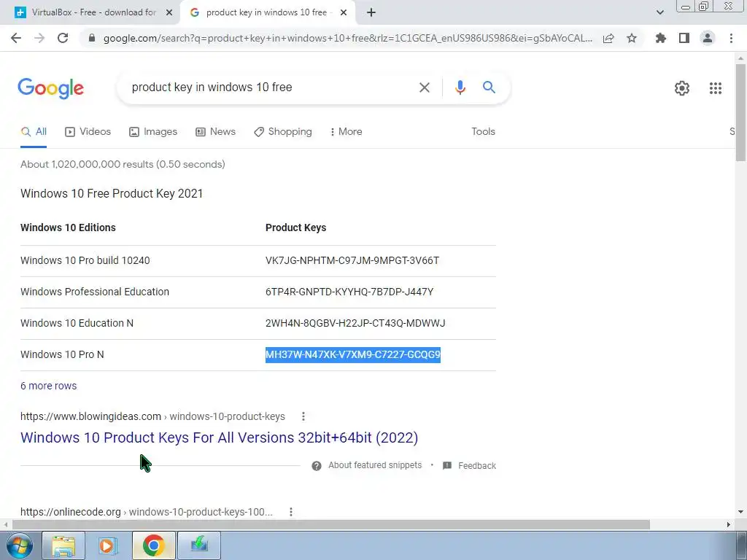Click the vertical scrollbar thumb

click(740, 113)
